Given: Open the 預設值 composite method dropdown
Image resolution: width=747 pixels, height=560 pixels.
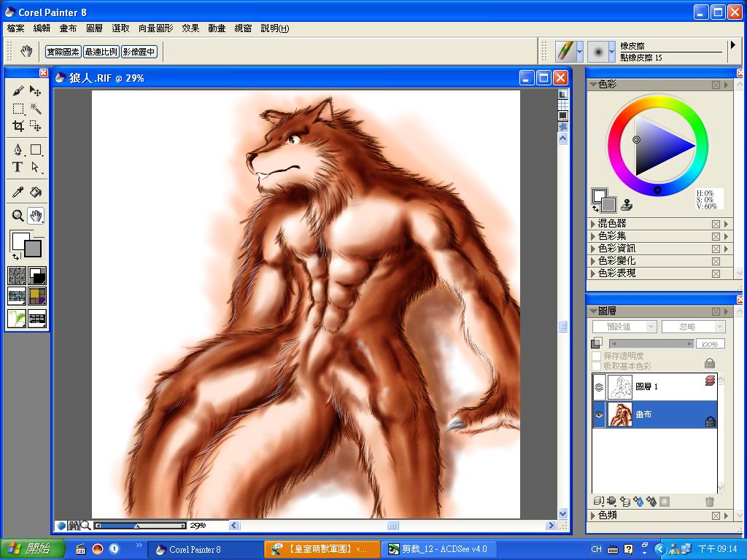Looking at the screenshot, I should tap(624, 327).
